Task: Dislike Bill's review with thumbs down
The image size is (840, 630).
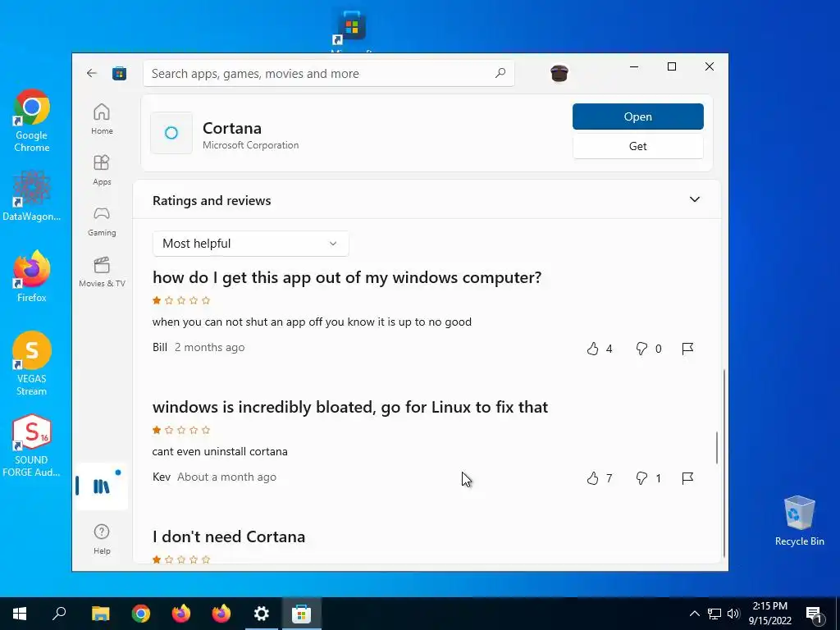Action: tap(641, 349)
